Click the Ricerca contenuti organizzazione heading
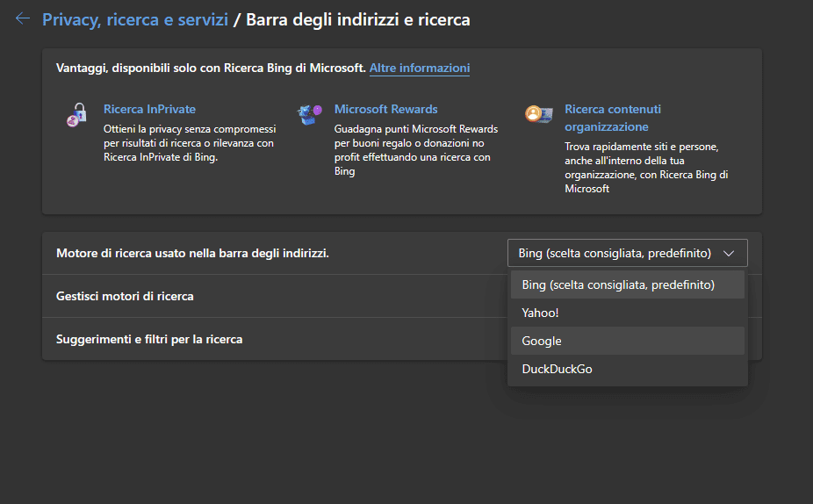This screenshot has width=813, height=504. [x=612, y=118]
